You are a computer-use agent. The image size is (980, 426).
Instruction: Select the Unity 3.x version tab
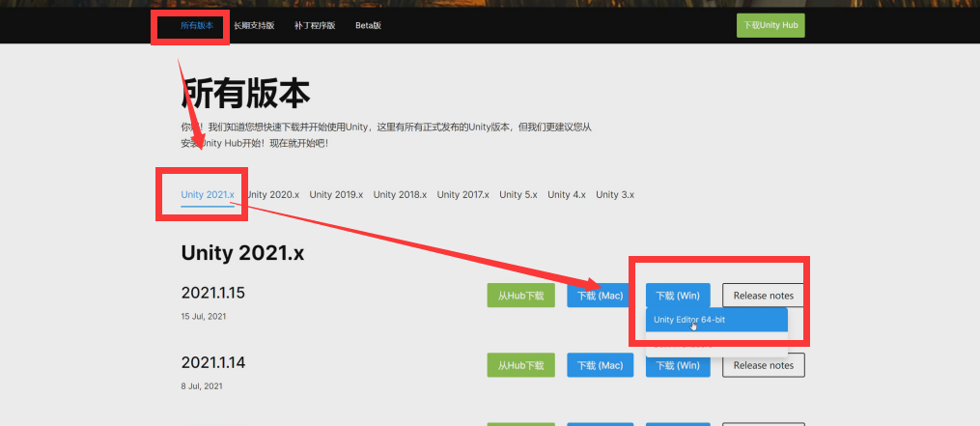coord(615,194)
